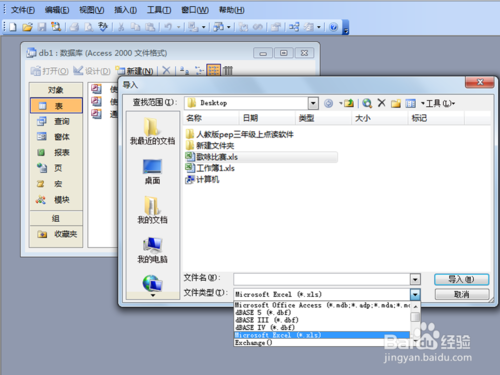
Task: Click the Paste toolbar icon
Action: 150,27
